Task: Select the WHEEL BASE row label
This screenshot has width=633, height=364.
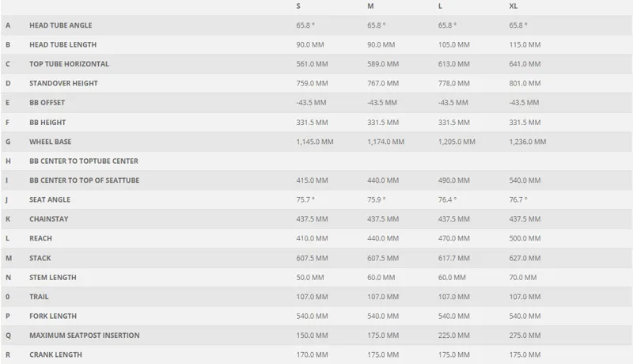Action: click(50, 142)
